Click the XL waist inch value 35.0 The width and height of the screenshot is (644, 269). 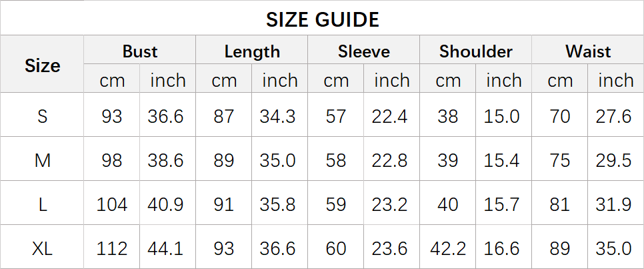pos(613,249)
